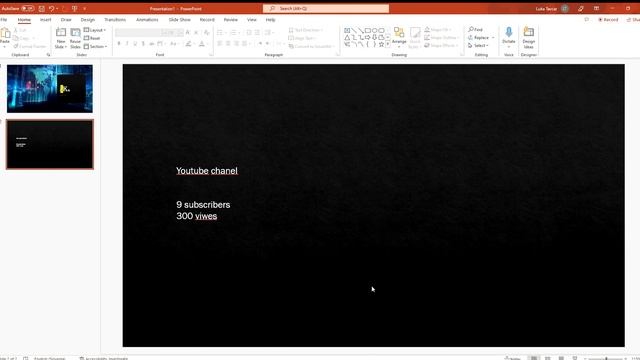Screen dimensions: 640x360
Task: Click the search magnifier in title bar
Action: tap(272, 9)
